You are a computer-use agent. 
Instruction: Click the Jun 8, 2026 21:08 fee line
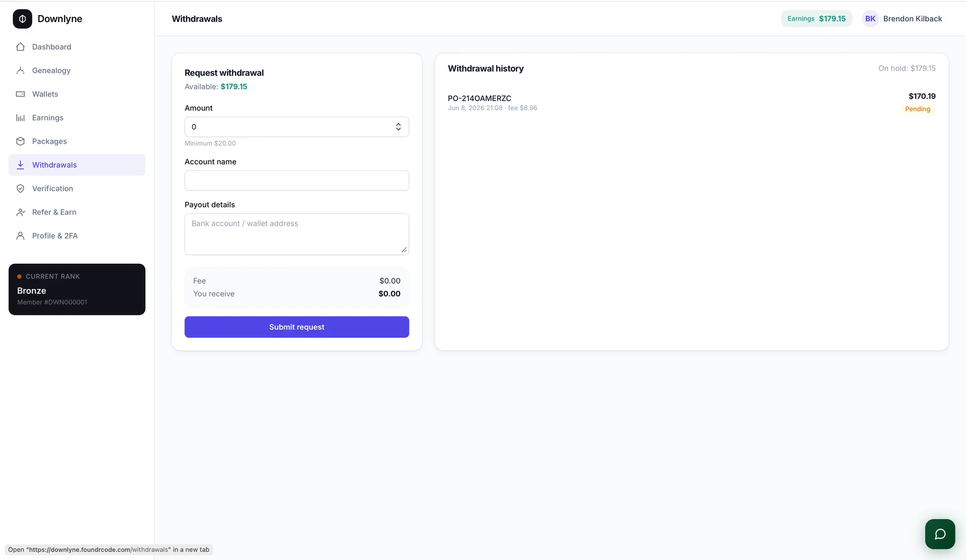(x=493, y=108)
